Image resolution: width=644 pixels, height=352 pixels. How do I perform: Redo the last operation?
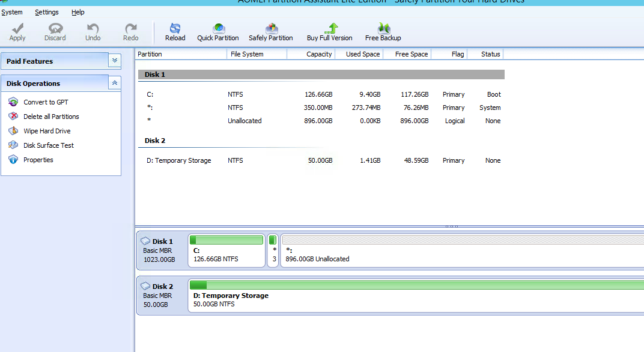point(130,31)
